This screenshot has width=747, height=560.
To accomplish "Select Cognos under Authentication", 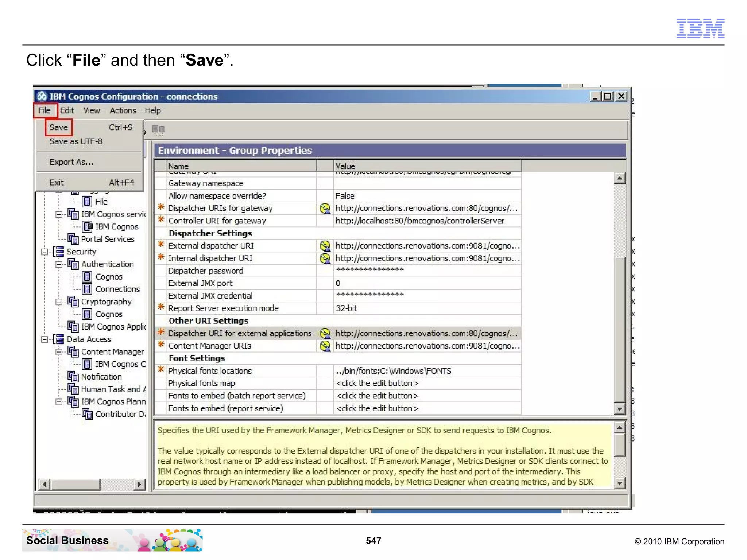I will tap(109, 277).
